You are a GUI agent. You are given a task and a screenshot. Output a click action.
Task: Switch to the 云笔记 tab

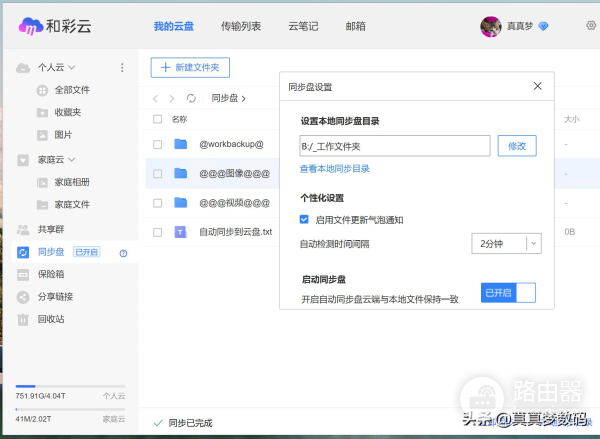[303, 26]
